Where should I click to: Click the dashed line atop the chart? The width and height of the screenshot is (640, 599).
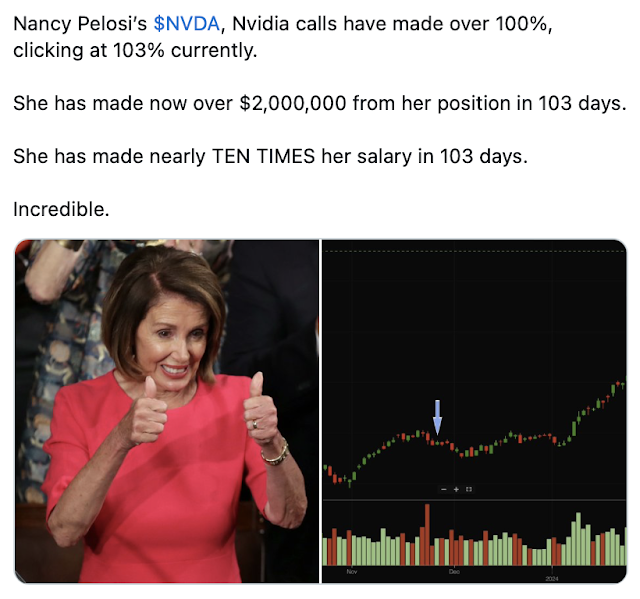474,251
